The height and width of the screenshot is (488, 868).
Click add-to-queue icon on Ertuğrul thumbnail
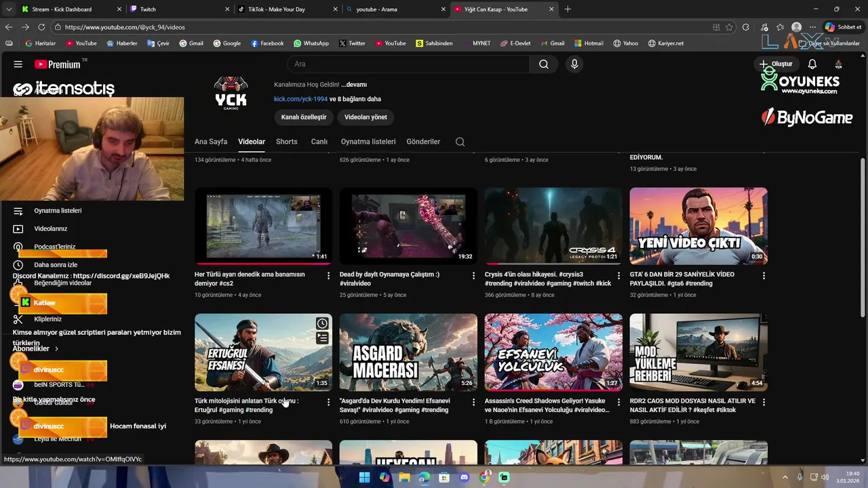322,338
